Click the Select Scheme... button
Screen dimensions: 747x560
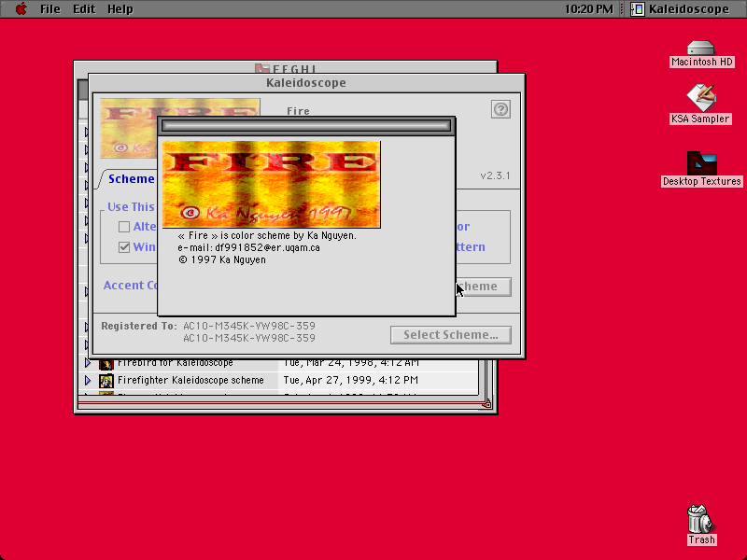tap(451, 335)
